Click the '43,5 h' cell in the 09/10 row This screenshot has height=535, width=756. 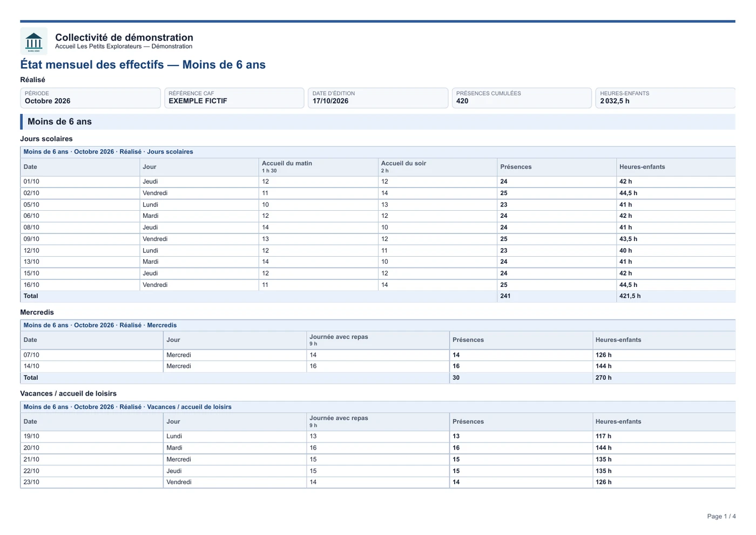coord(676,239)
